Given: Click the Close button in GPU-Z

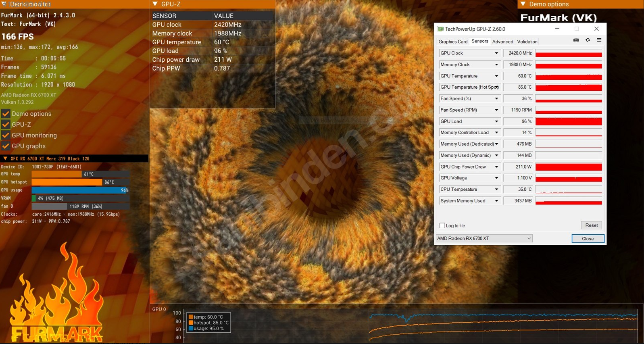Looking at the screenshot, I should [588, 239].
